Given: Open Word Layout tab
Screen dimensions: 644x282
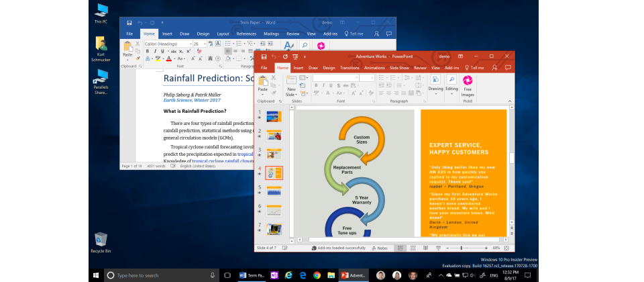Looking at the screenshot, I should pyautogui.click(x=223, y=34).
